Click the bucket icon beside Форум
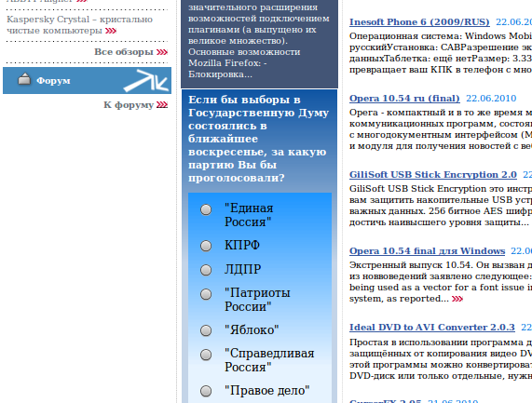Viewport: 532px width, 403px height. pyautogui.click(x=24, y=78)
